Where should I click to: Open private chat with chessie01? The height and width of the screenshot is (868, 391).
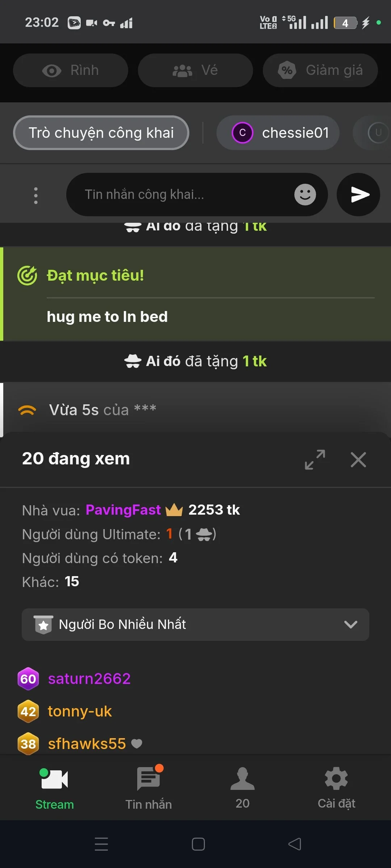tap(278, 133)
